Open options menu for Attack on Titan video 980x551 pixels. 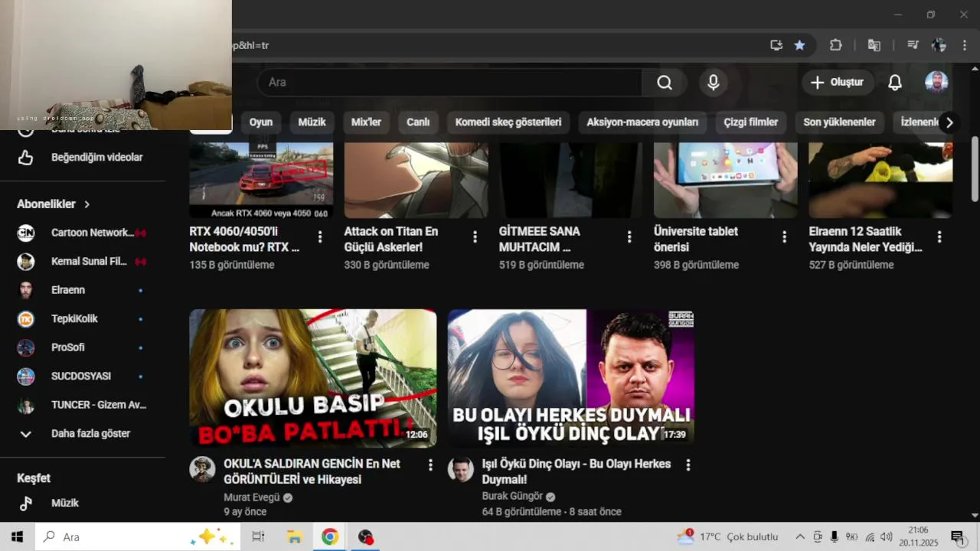pyautogui.click(x=475, y=237)
